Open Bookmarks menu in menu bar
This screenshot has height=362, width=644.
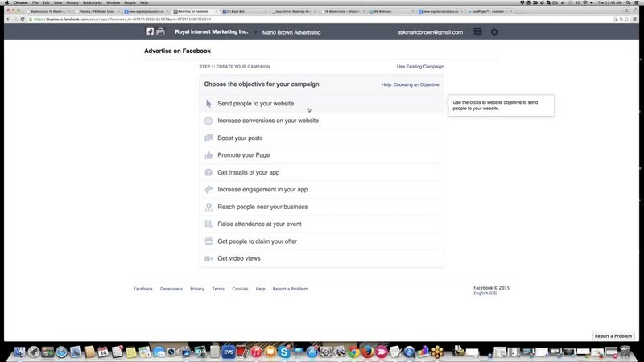pos(93,2)
